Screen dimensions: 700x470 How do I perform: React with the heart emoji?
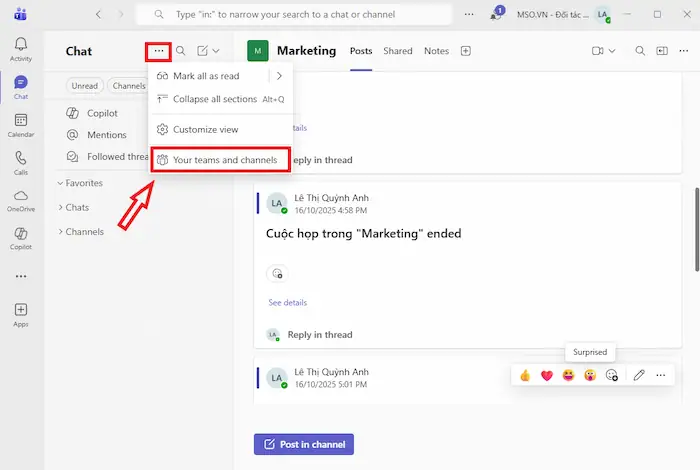(x=547, y=375)
